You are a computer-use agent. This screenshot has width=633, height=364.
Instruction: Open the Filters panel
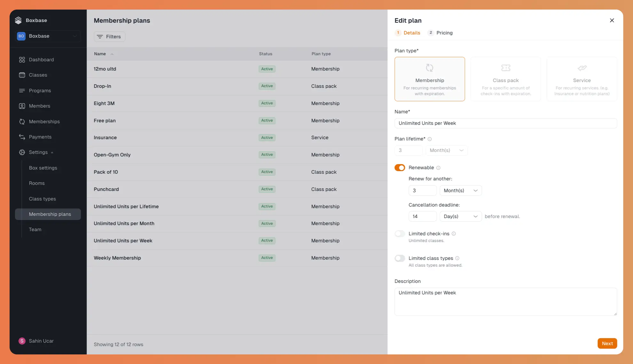click(109, 36)
